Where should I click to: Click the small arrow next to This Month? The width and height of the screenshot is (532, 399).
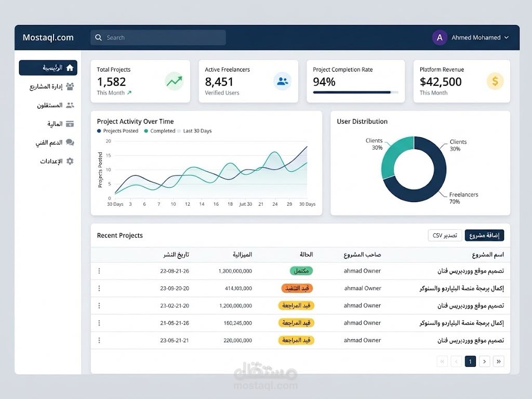[x=129, y=92]
